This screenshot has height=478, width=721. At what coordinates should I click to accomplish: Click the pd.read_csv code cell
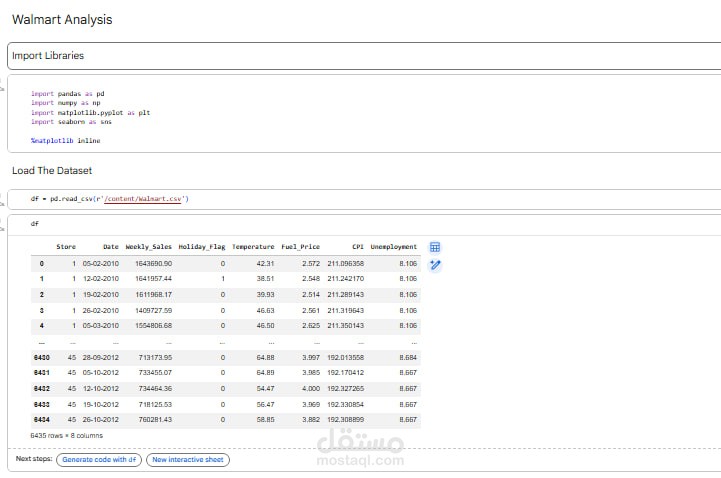(x=364, y=199)
